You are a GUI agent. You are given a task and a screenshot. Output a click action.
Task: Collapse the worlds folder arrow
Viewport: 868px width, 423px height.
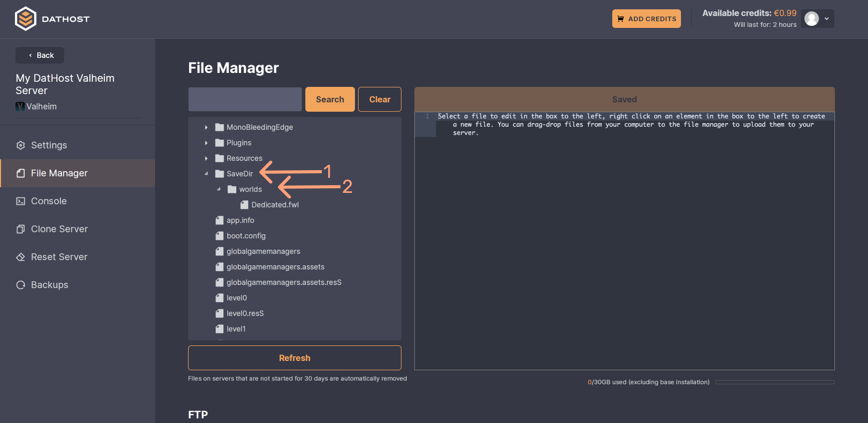[219, 189]
